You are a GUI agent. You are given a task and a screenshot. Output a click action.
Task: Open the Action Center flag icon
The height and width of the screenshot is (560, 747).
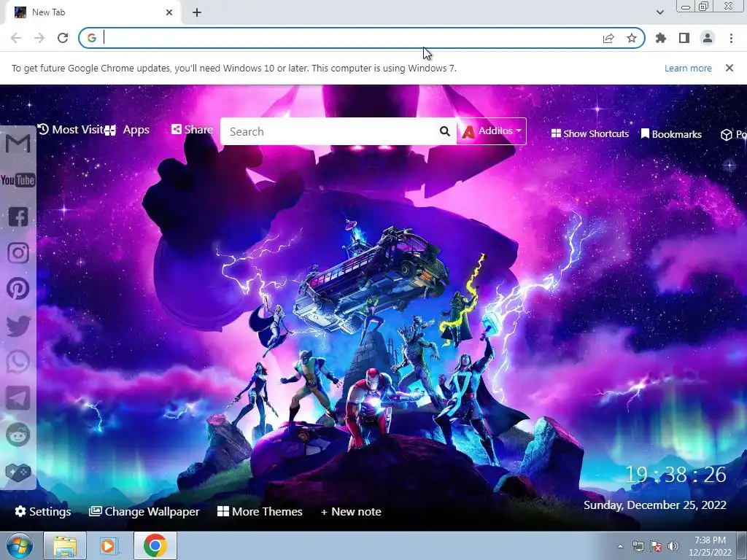click(656, 546)
